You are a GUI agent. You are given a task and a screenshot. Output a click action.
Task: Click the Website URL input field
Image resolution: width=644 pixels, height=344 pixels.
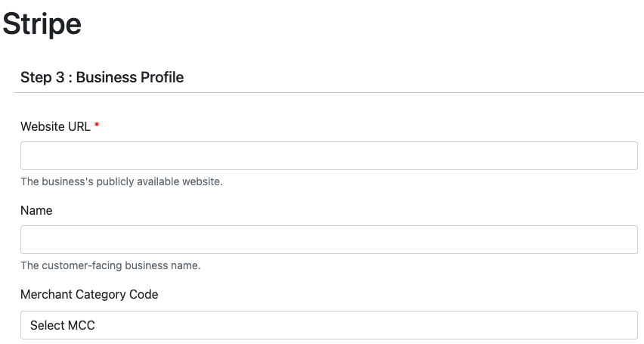(329, 156)
